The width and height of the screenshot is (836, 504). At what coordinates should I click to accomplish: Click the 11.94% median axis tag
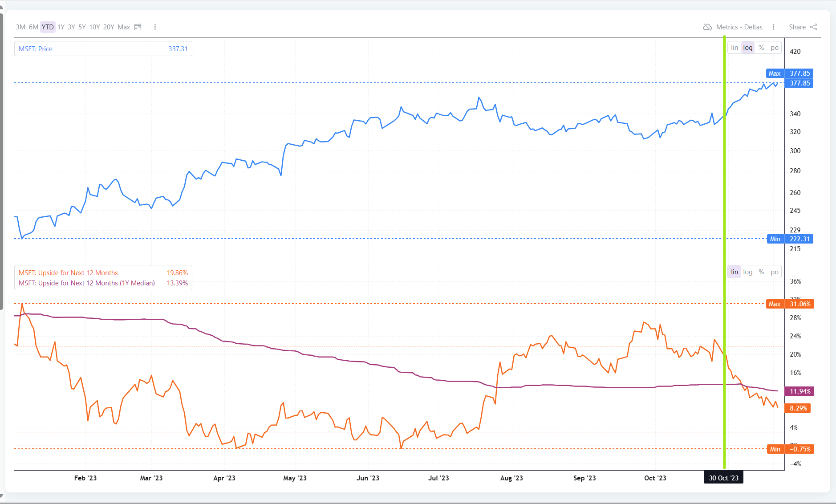[800, 391]
